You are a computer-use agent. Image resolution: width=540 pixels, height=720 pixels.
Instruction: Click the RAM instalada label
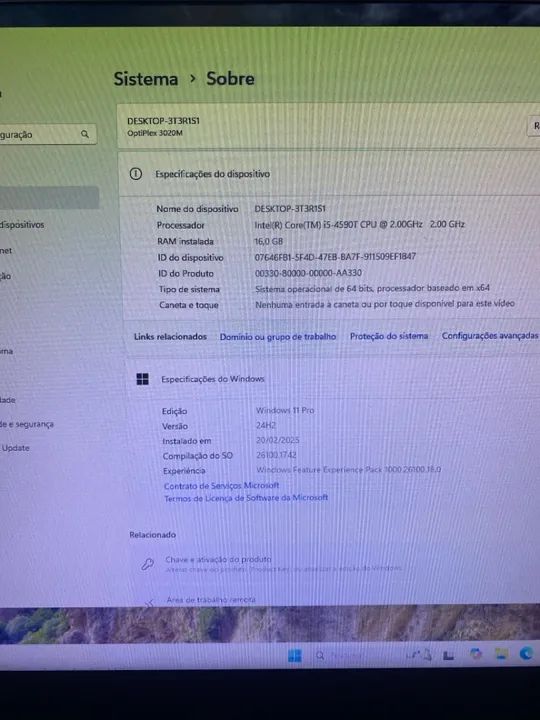pos(186,242)
